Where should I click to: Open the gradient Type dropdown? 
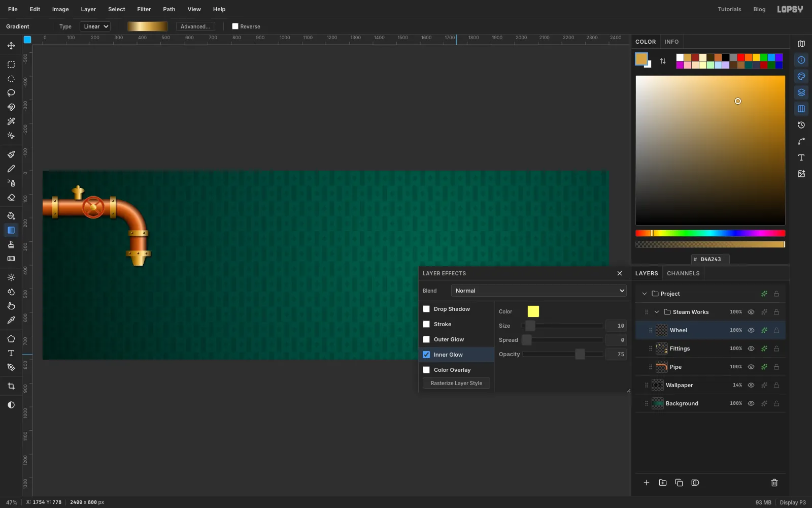click(x=95, y=26)
